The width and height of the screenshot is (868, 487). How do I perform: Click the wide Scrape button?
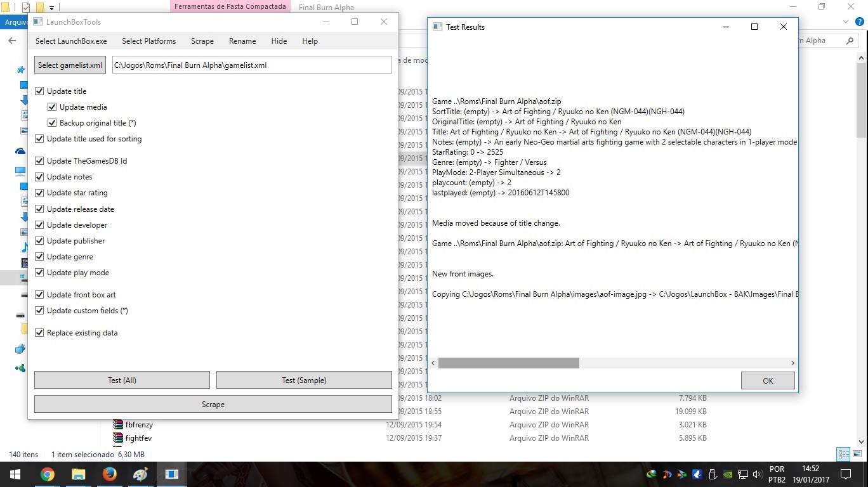(x=213, y=405)
